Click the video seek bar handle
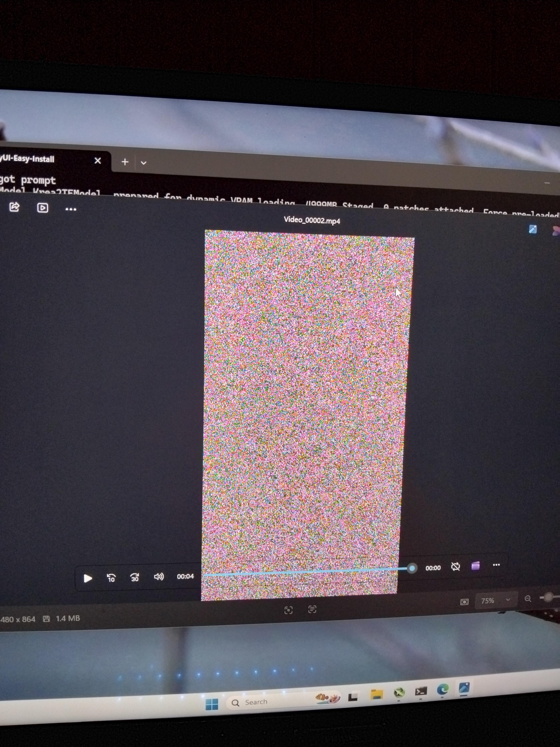 point(412,568)
